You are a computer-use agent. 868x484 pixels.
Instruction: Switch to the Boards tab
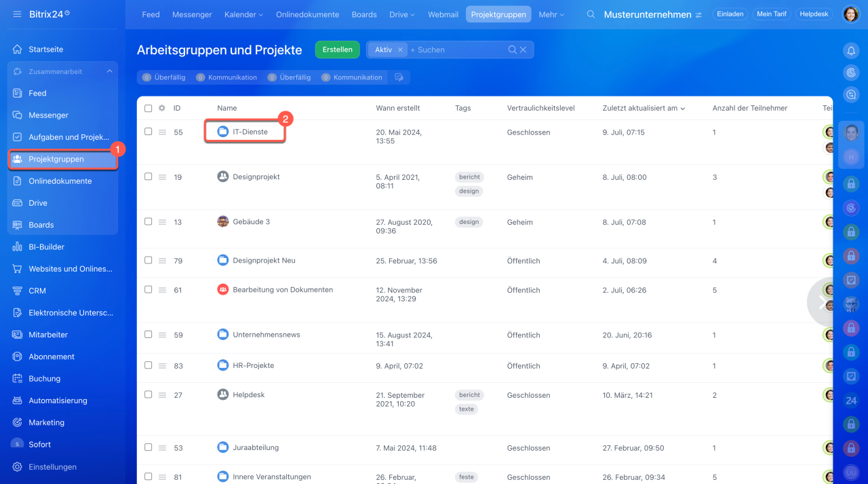pos(364,14)
